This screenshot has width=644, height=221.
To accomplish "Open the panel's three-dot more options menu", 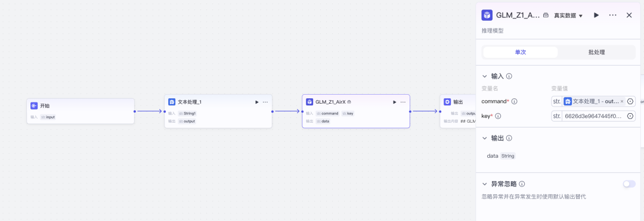I will pyautogui.click(x=613, y=15).
